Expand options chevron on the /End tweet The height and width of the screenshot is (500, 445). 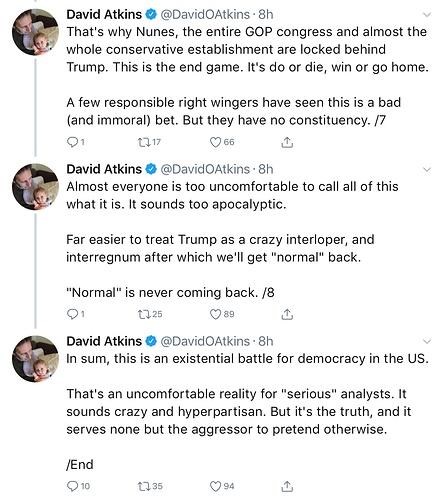(x=427, y=341)
